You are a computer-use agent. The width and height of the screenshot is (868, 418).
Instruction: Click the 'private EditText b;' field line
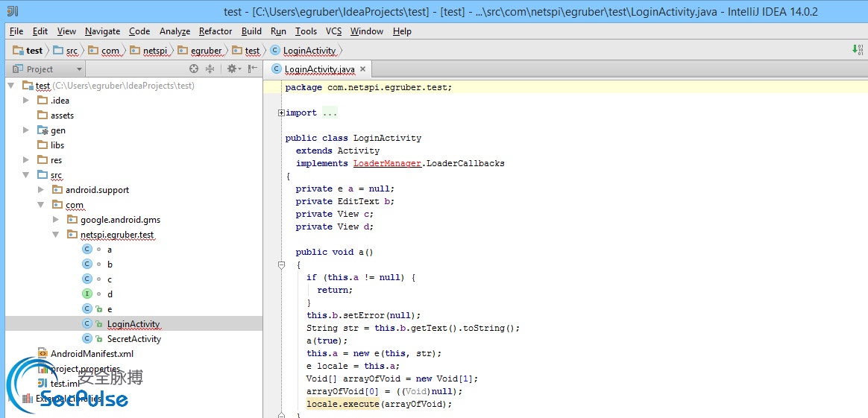click(x=345, y=201)
